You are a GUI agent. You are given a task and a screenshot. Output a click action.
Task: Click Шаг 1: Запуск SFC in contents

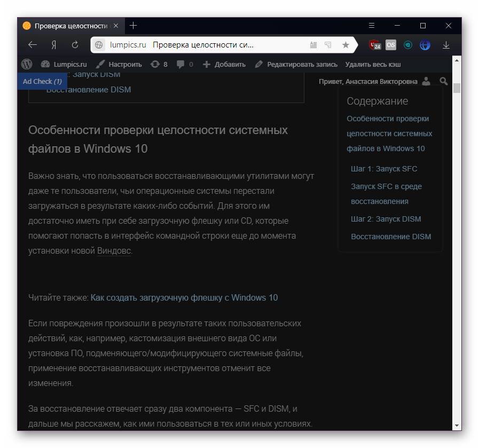pyautogui.click(x=384, y=169)
